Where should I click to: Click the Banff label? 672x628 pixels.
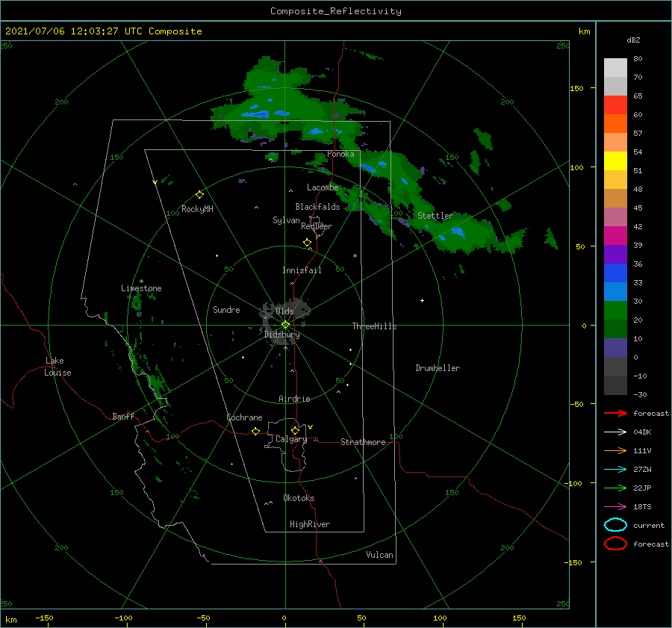click(x=123, y=416)
